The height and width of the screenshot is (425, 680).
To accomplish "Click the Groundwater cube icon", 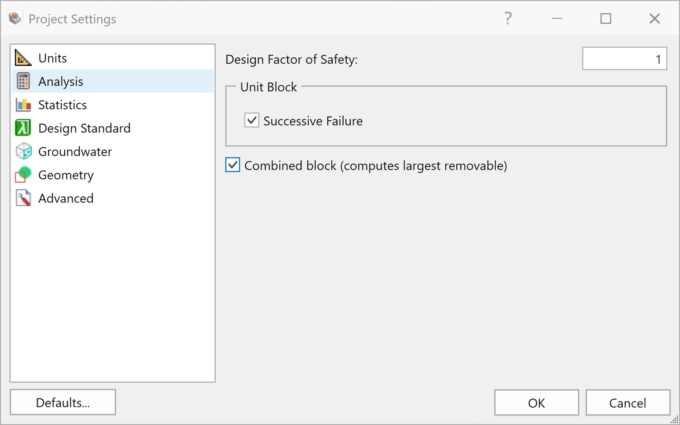I will [23, 151].
